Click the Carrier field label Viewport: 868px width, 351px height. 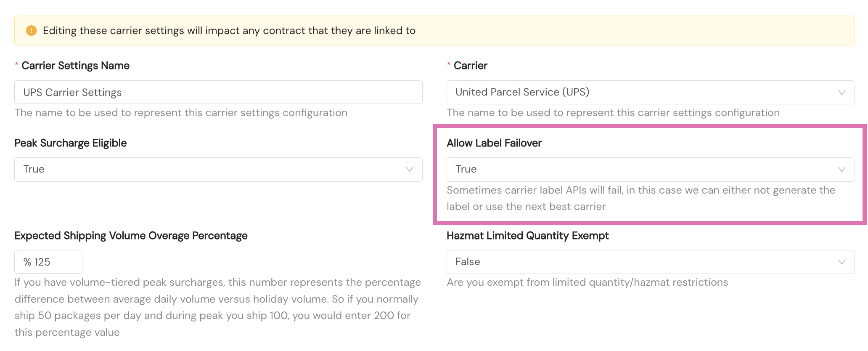click(x=470, y=66)
